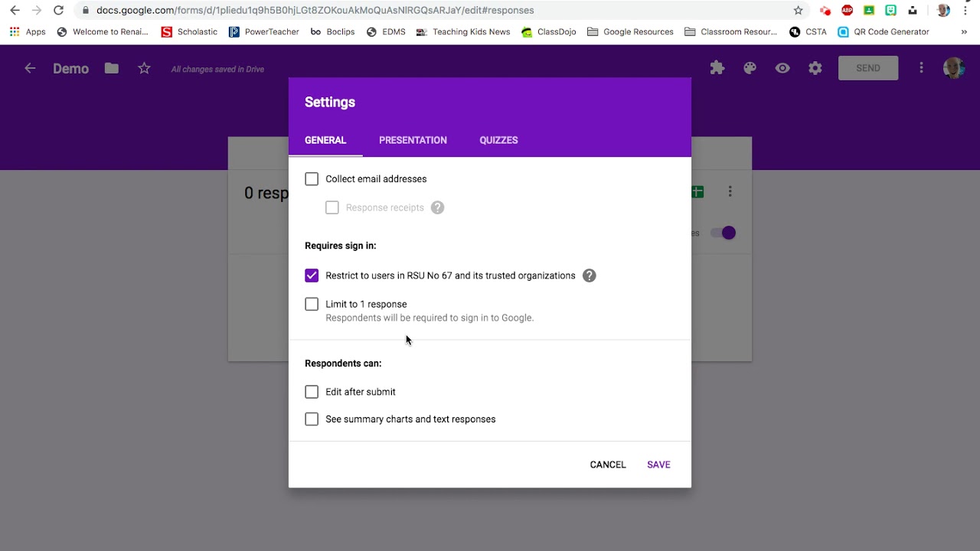The image size is (980, 551).
Task: Enable Collect email addresses checkbox
Action: coord(312,179)
